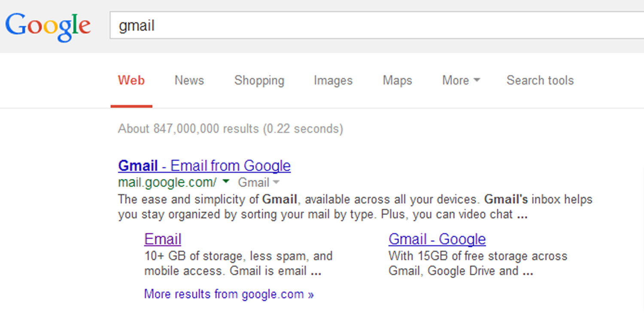The image size is (644, 314).
Task: Expand the More dropdown menu
Action: 461,81
